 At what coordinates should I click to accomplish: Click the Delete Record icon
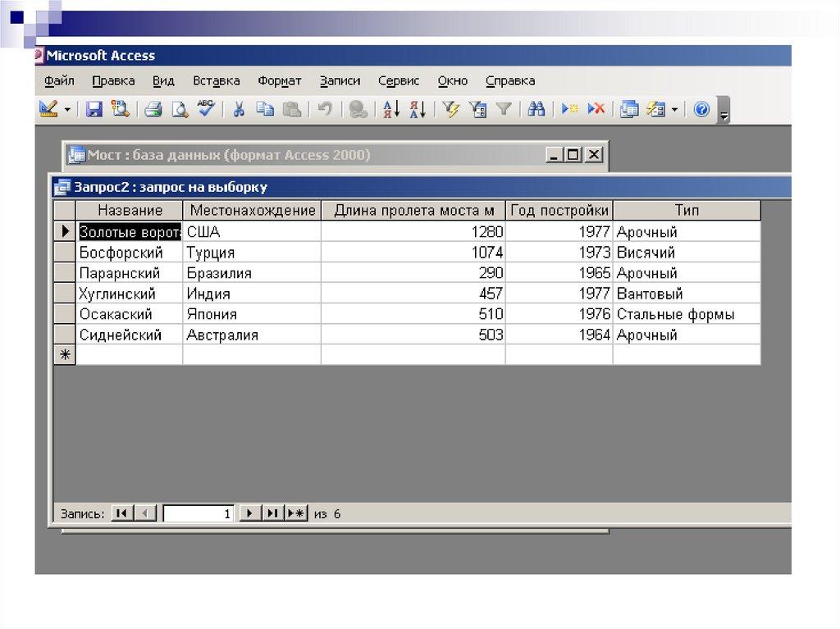596,109
